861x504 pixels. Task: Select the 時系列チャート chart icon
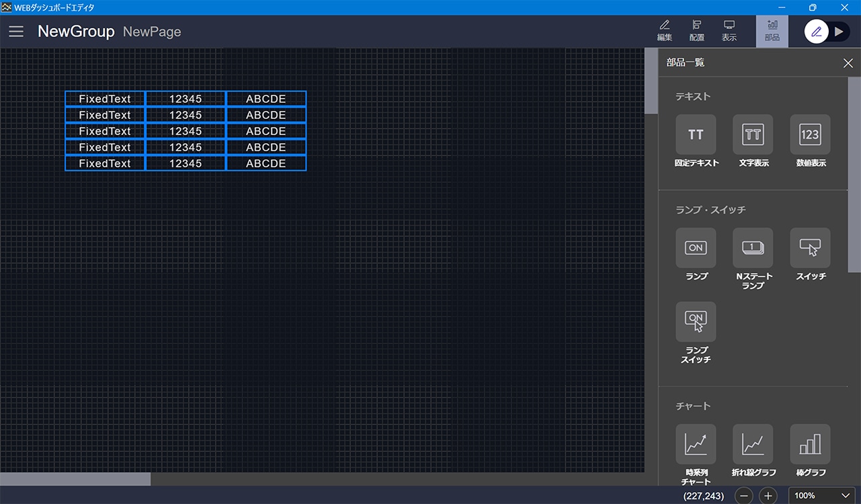pos(696,444)
